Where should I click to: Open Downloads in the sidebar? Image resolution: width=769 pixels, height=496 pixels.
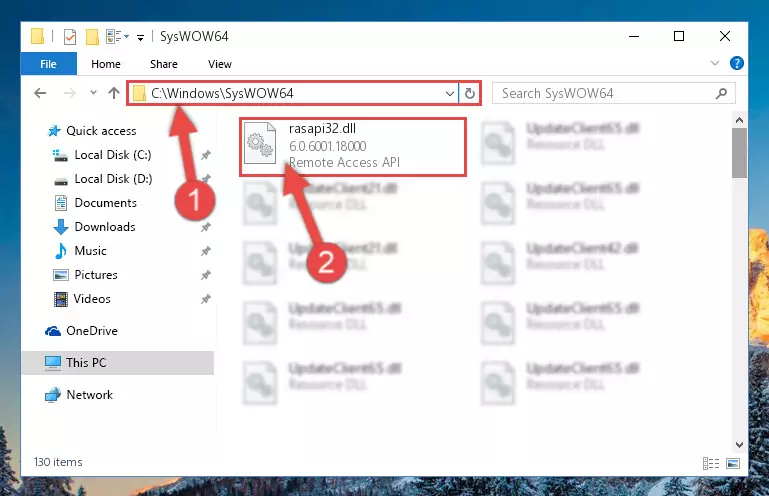pyautogui.click(x=105, y=227)
